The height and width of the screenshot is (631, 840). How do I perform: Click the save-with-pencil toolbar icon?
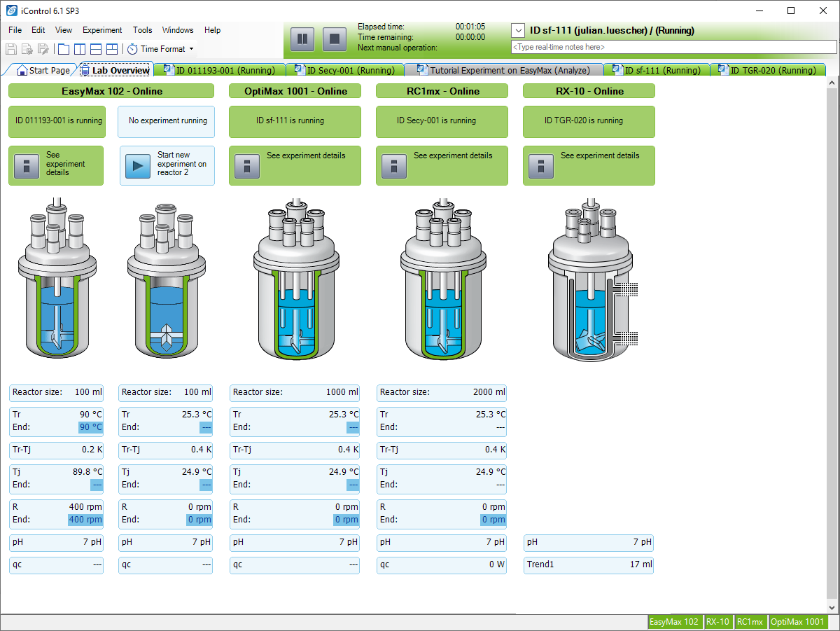click(43, 49)
